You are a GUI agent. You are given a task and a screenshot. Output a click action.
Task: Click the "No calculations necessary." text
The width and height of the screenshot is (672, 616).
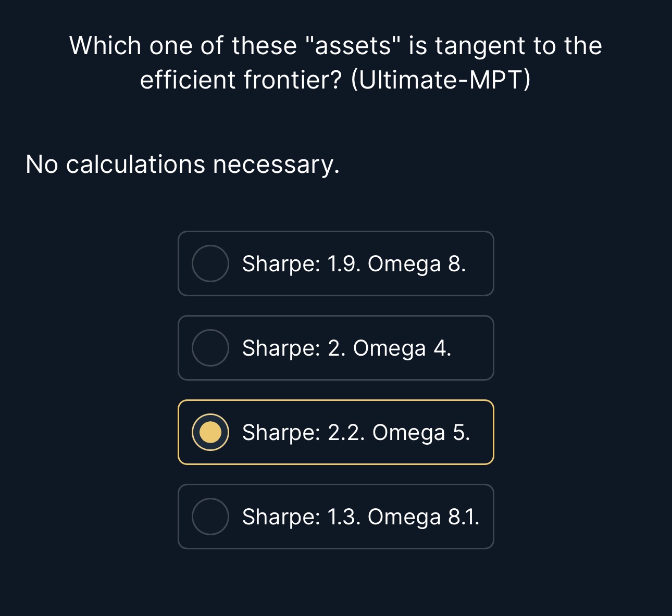182,164
